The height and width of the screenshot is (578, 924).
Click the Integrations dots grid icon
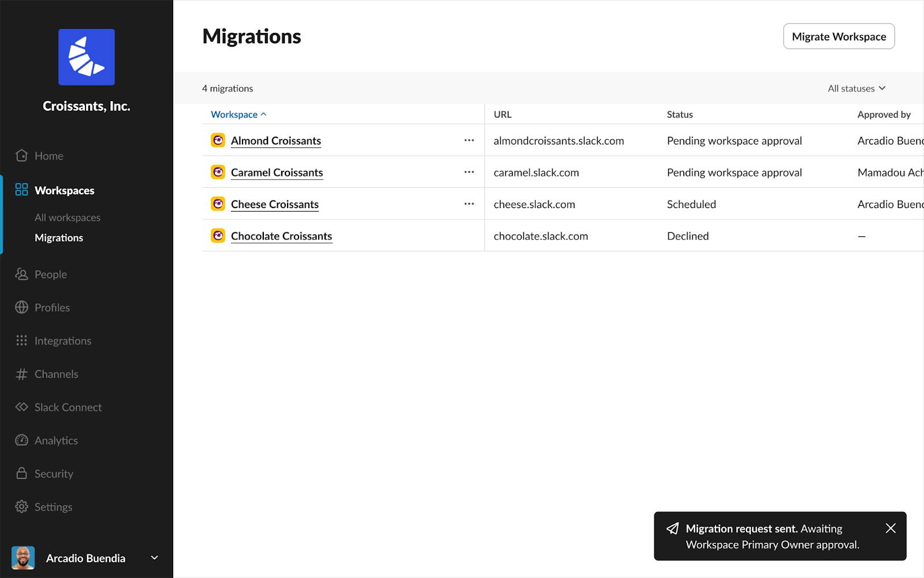(x=21, y=340)
